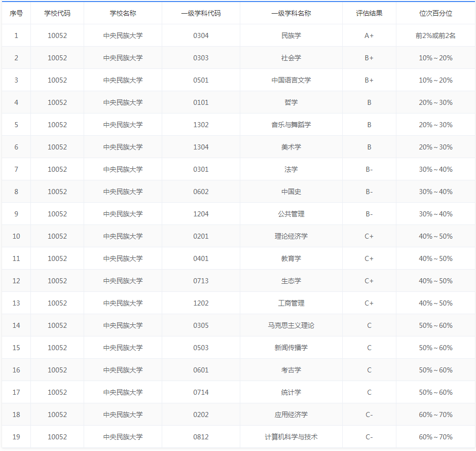Select the 统计学 subject cell
The width and height of the screenshot is (476, 451).
point(291,392)
